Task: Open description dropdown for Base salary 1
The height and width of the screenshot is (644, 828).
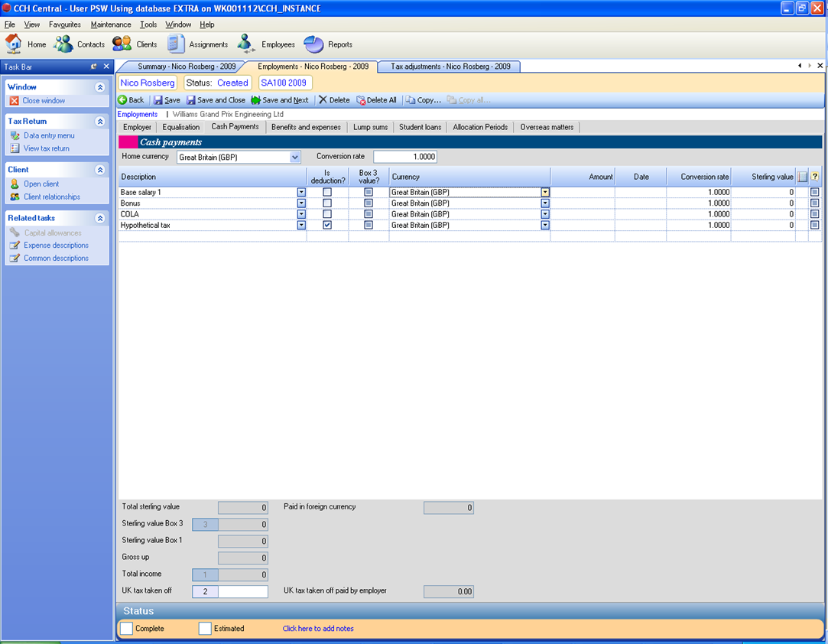Action: (301, 192)
